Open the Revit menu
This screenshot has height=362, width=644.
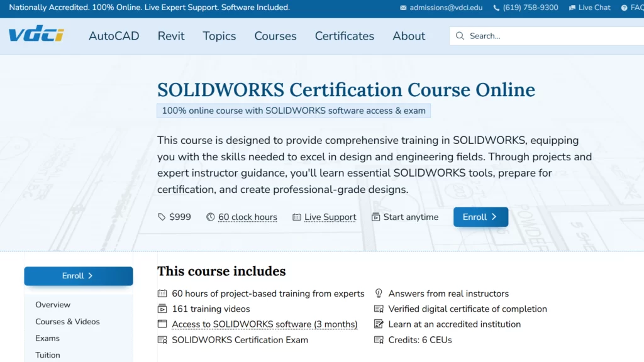point(171,36)
